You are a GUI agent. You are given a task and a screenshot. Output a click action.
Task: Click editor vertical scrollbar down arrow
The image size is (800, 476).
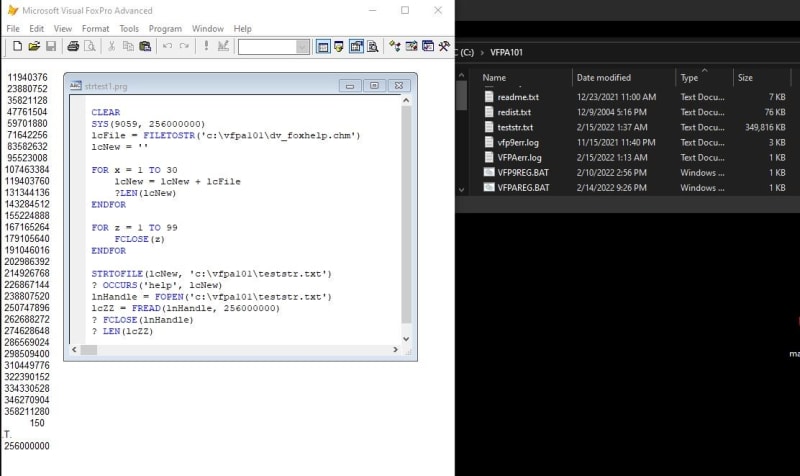pyautogui.click(x=406, y=339)
